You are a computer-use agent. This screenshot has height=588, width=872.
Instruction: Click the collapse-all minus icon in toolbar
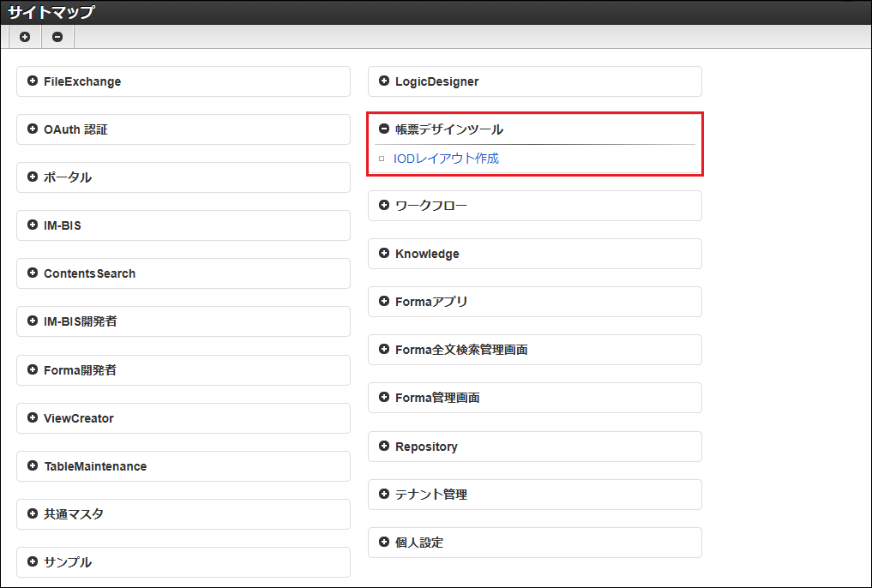tap(57, 37)
